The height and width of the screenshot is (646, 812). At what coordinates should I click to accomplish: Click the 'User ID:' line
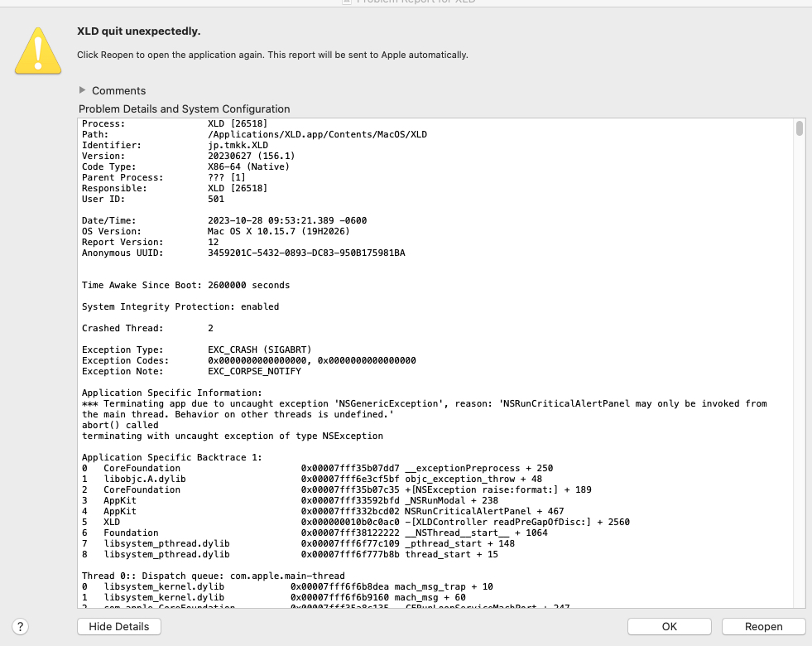(x=153, y=199)
